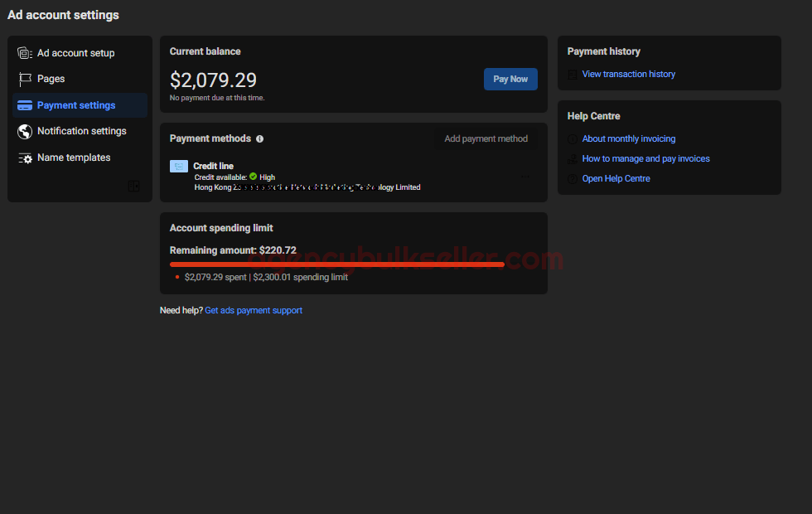Follow the How to manage and pay invoices link
The image size is (812, 514).
pyautogui.click(x=645, y=159)
